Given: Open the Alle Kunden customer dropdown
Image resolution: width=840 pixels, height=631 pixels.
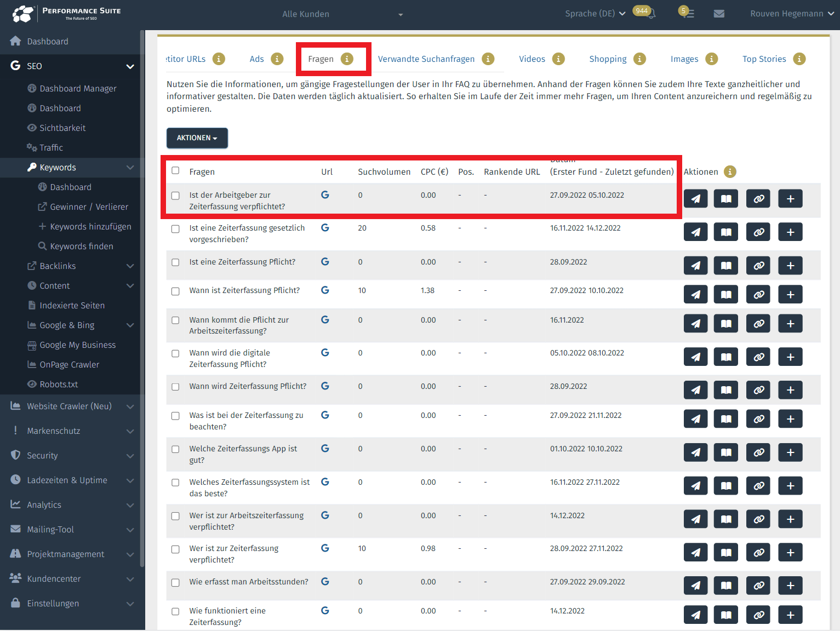Looking at the screenshot, I should click(342, 14).
